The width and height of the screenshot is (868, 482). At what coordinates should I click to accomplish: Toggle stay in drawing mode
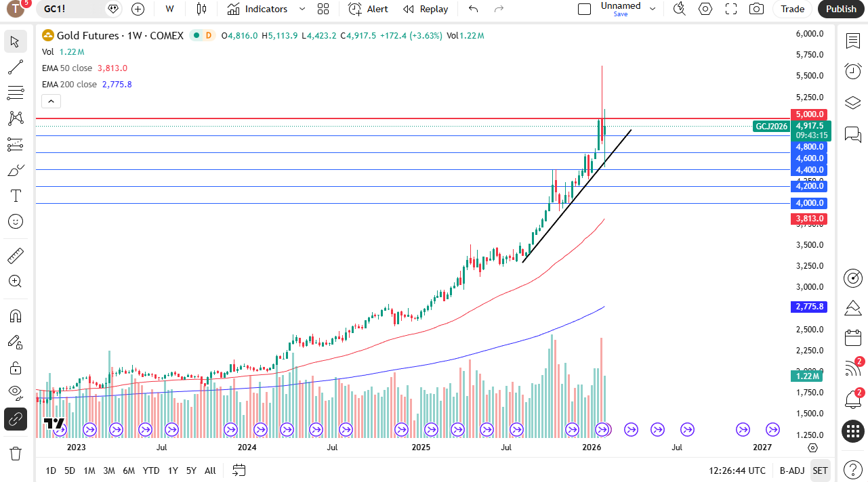[15, 342]
